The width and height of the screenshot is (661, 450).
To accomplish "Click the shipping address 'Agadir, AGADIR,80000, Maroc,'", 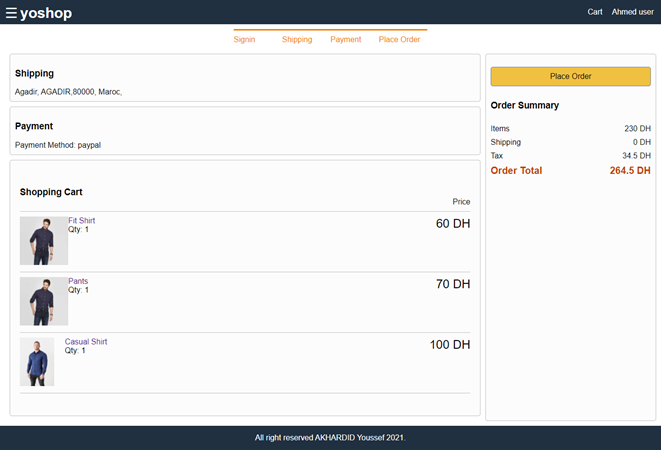I will pos(68,92).
